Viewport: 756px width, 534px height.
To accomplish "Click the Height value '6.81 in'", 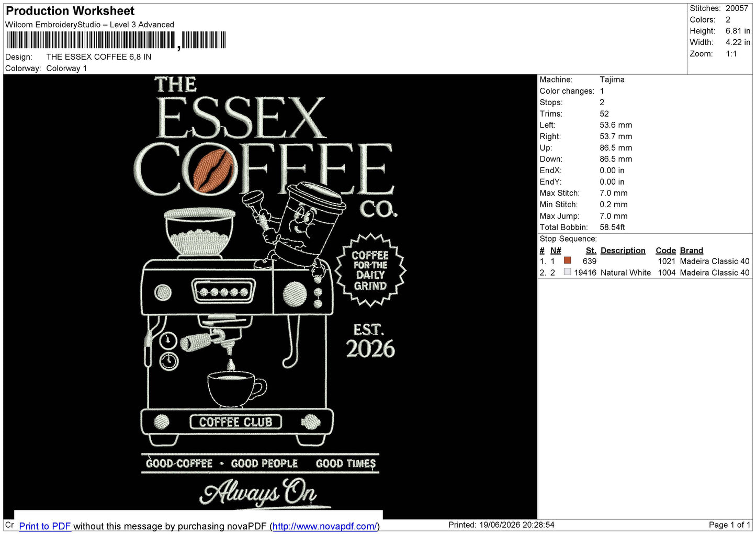I will (738, 31).
